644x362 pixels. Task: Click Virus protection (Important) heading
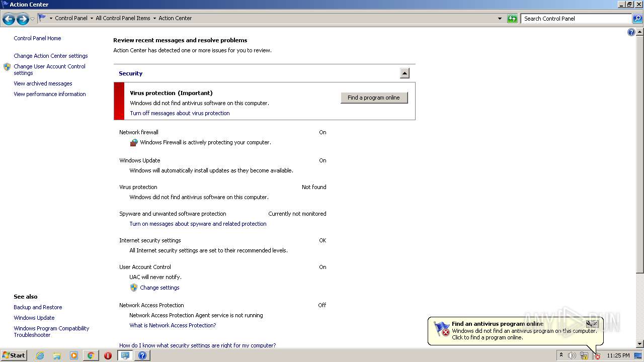pyautogui.click(x=171, y=93)
